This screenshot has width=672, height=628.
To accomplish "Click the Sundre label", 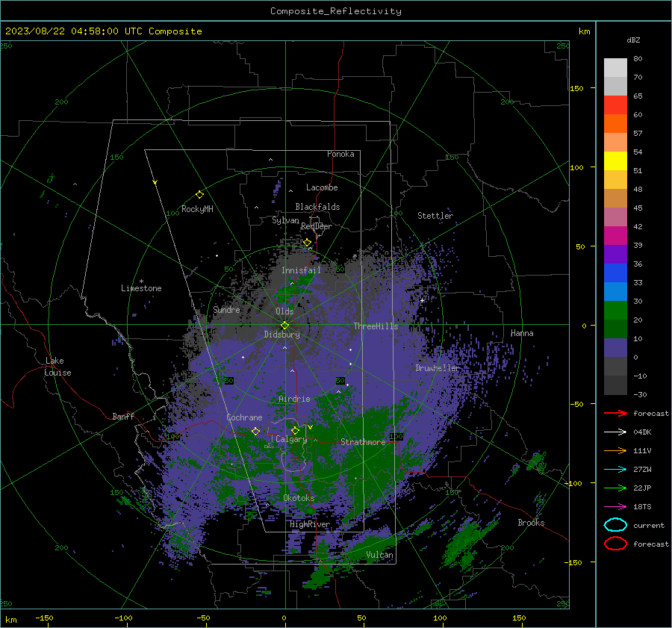I will [226, 309].
